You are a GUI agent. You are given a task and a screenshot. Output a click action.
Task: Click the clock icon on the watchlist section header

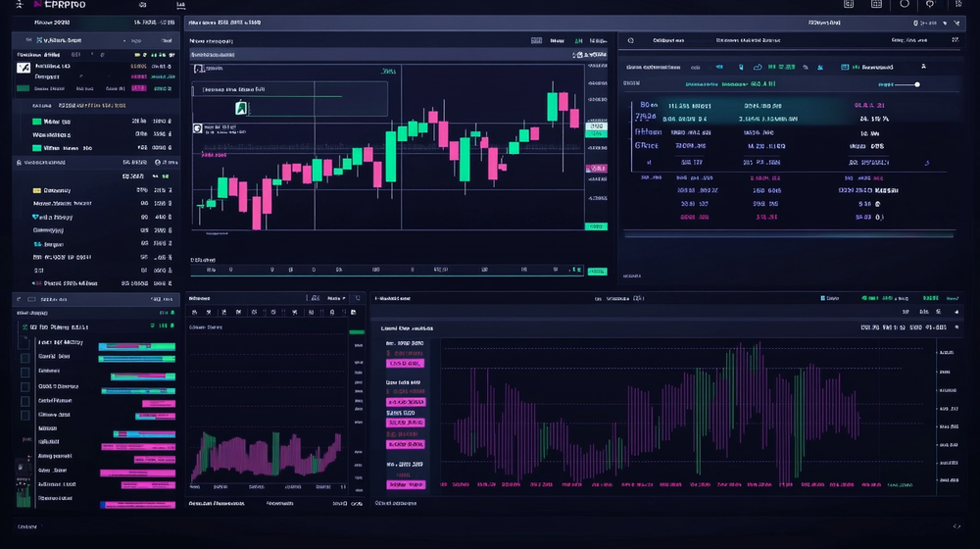[158, 163]
